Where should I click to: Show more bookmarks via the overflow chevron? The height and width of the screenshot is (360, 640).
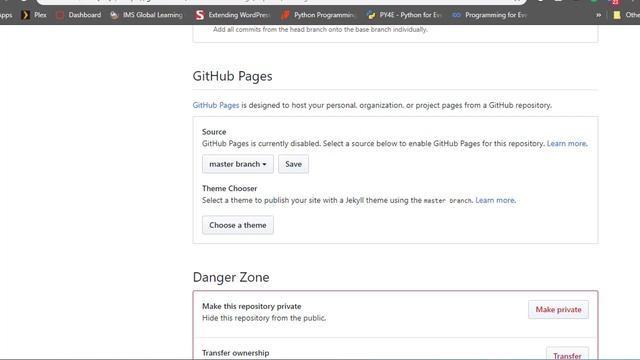coord(598,15)
